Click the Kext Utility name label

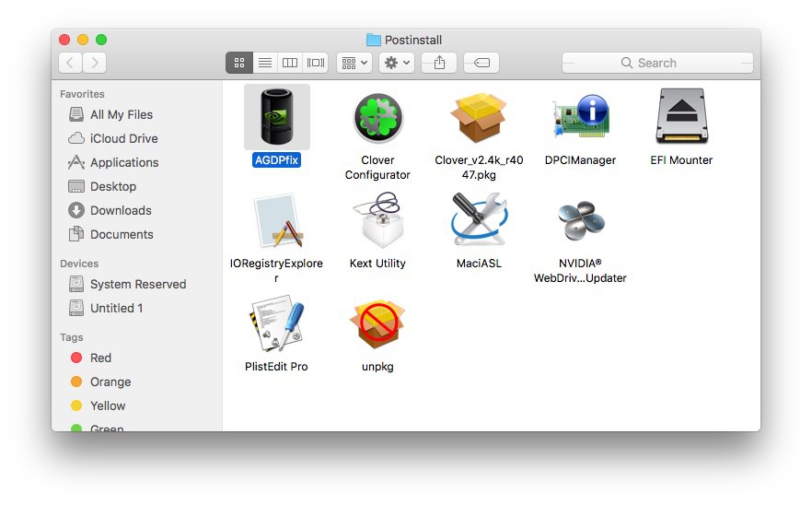(377, 264)
